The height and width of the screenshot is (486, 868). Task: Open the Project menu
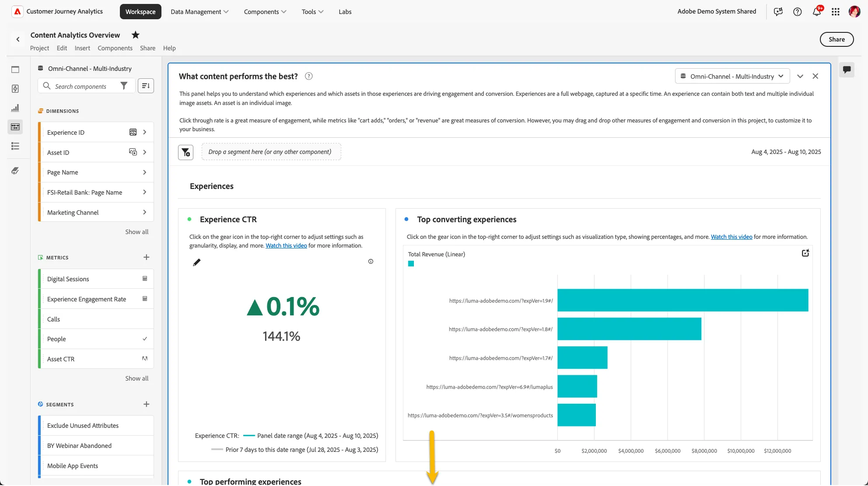point(39,48)
